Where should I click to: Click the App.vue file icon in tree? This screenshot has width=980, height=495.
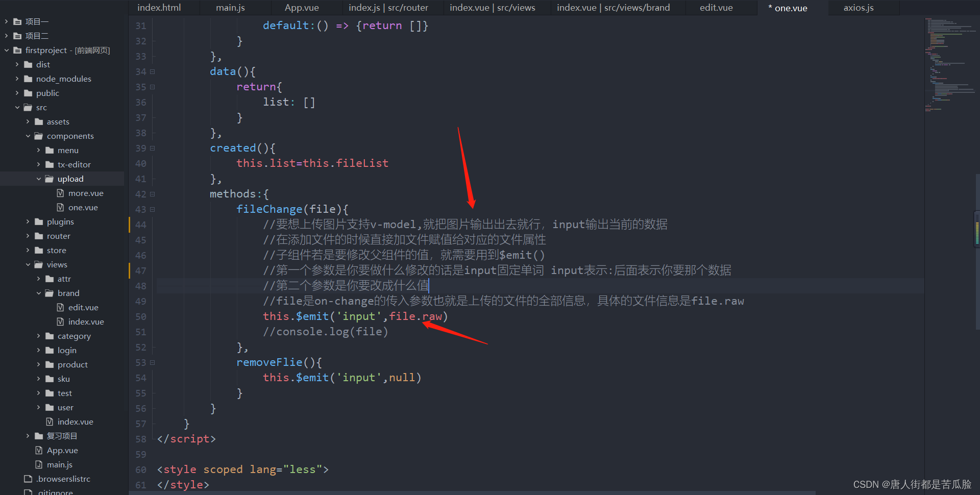[39, 450]
